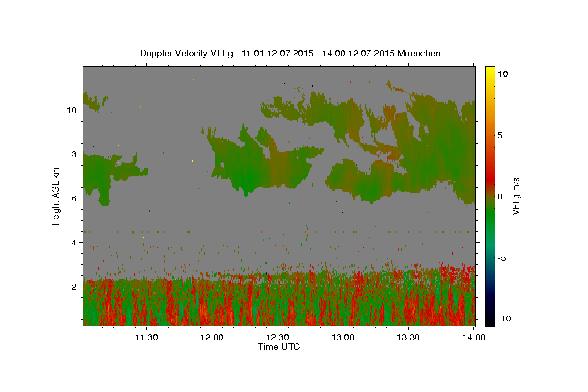Viewport: 588px width, 392px height.
Task: Click height axis label '2'
Action: pos(74,286)
